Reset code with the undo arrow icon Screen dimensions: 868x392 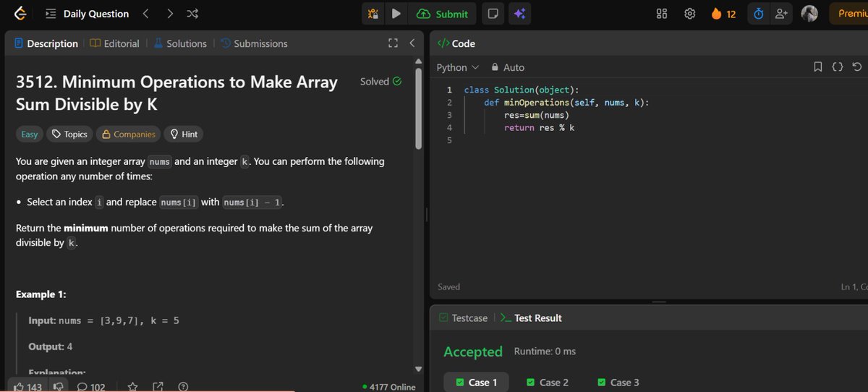tap(857, 67)
